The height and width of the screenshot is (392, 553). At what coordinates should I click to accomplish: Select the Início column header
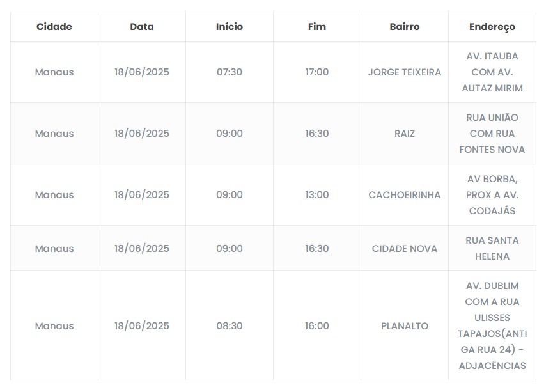[230, 27]
